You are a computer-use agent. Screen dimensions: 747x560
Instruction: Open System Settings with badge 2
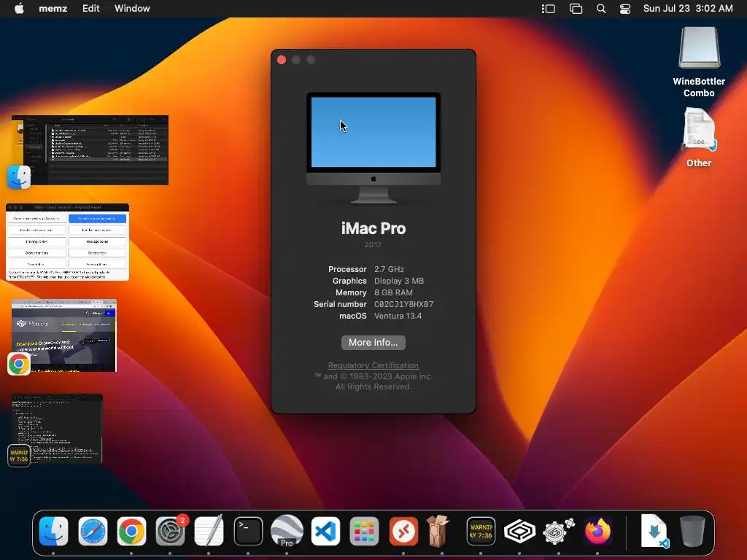click(170, 531)
